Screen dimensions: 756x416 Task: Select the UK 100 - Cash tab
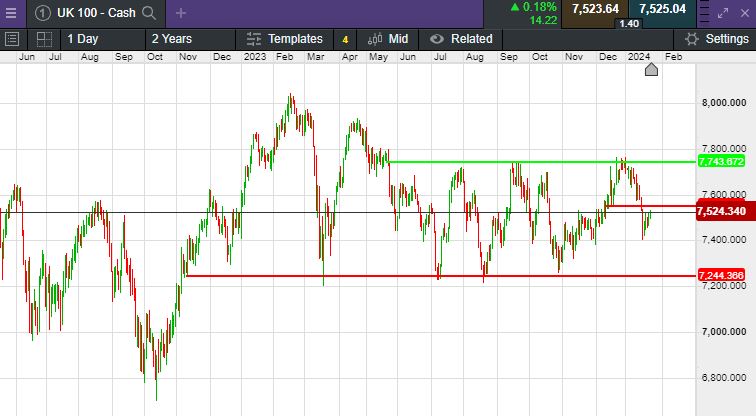click(x=96, y=13)
